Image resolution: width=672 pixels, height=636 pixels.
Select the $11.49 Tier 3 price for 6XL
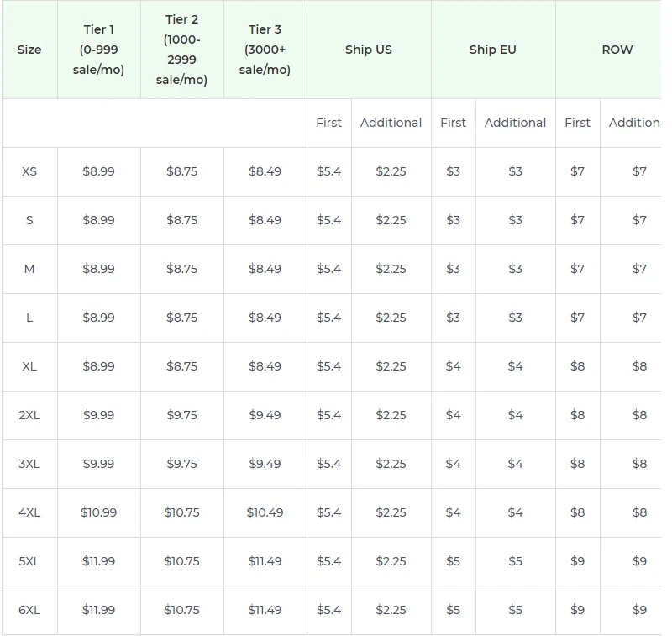(x=266, y=610)
